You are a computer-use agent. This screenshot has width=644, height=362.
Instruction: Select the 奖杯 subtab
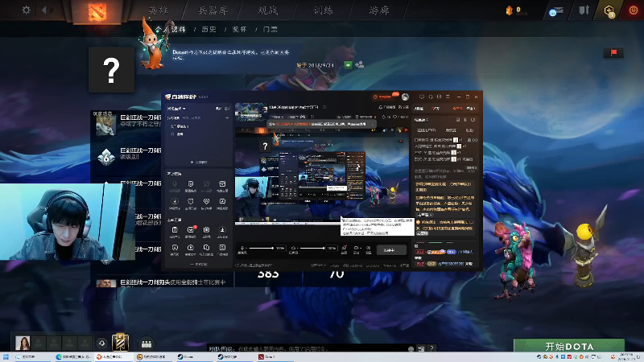pos(239,29)
